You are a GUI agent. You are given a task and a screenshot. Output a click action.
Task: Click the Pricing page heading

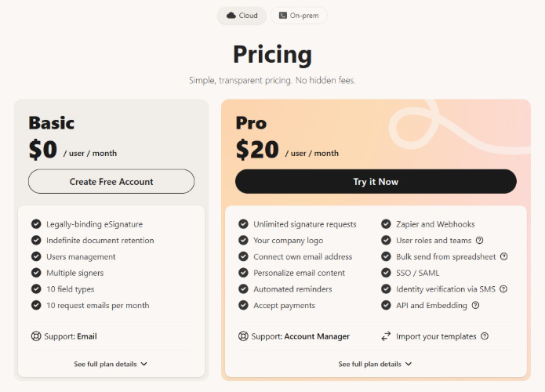click(x=272, y=54)
